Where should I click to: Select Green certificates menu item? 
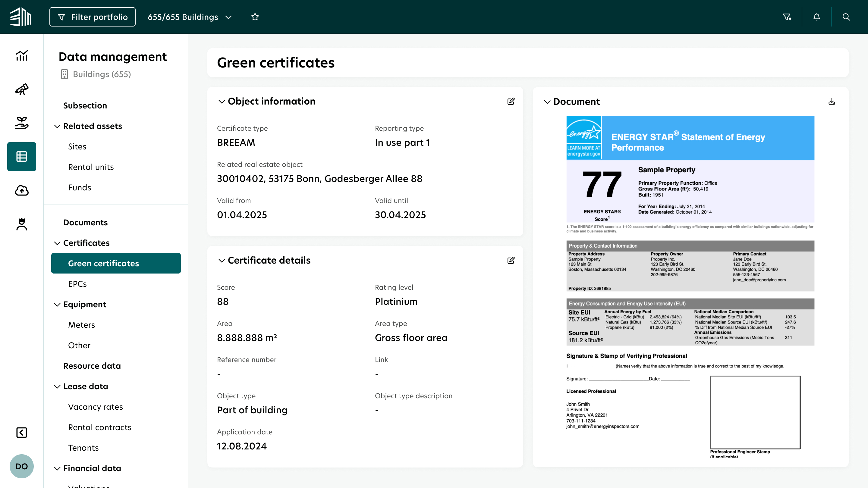116,263
